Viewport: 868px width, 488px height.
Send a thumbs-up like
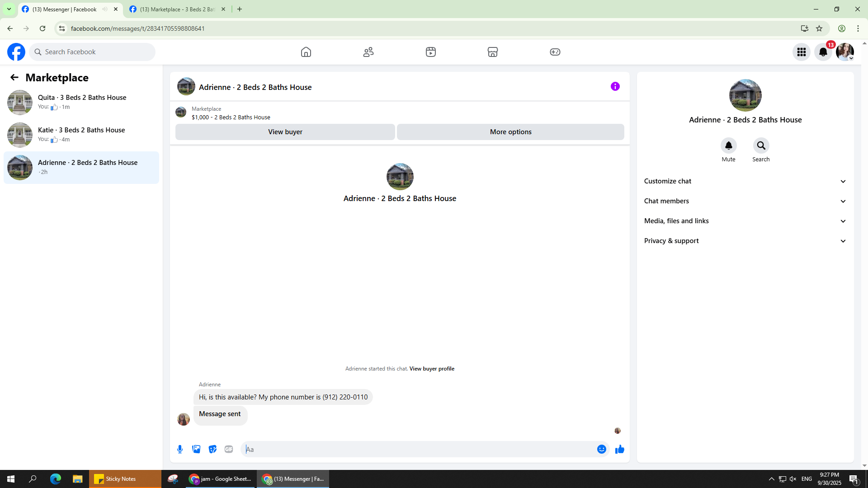click(619, 449)
